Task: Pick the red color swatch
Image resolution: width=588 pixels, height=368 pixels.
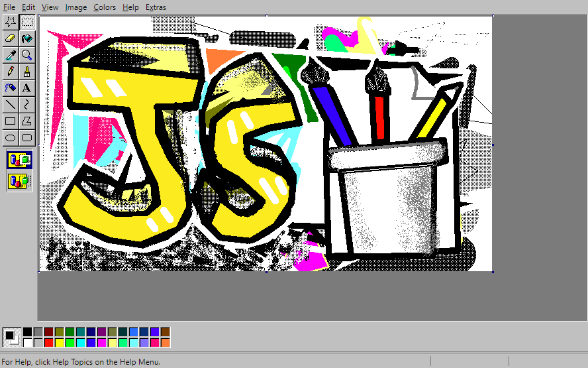Action: pos(48,342)
